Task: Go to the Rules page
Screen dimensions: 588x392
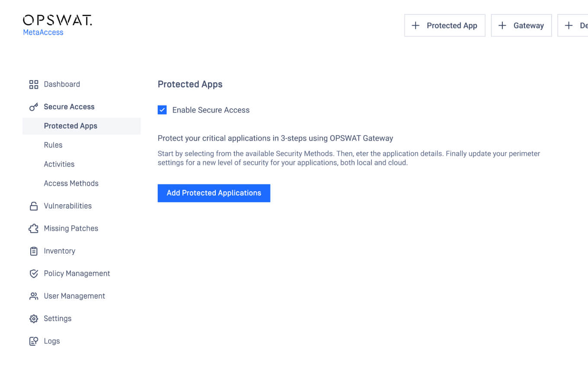Action: coord(53,145)
